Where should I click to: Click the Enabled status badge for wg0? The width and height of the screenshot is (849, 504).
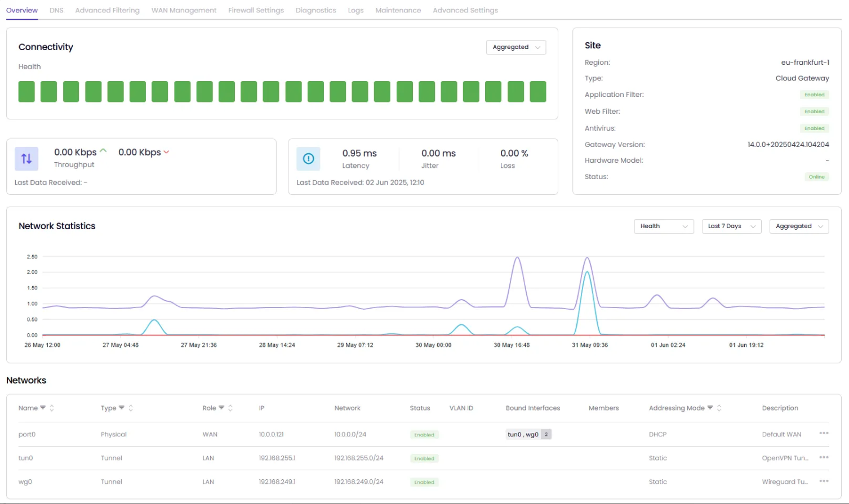coord(424,482)
